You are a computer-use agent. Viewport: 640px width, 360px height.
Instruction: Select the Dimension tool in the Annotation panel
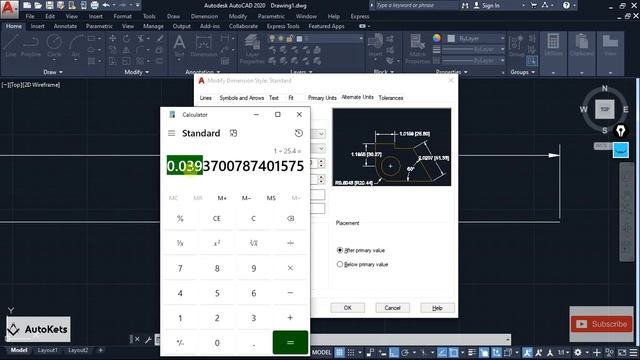(x=203, y=46)
